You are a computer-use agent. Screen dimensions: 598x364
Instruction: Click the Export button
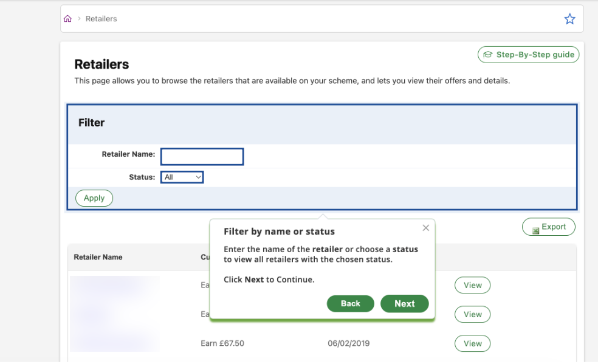coord(548,227)
